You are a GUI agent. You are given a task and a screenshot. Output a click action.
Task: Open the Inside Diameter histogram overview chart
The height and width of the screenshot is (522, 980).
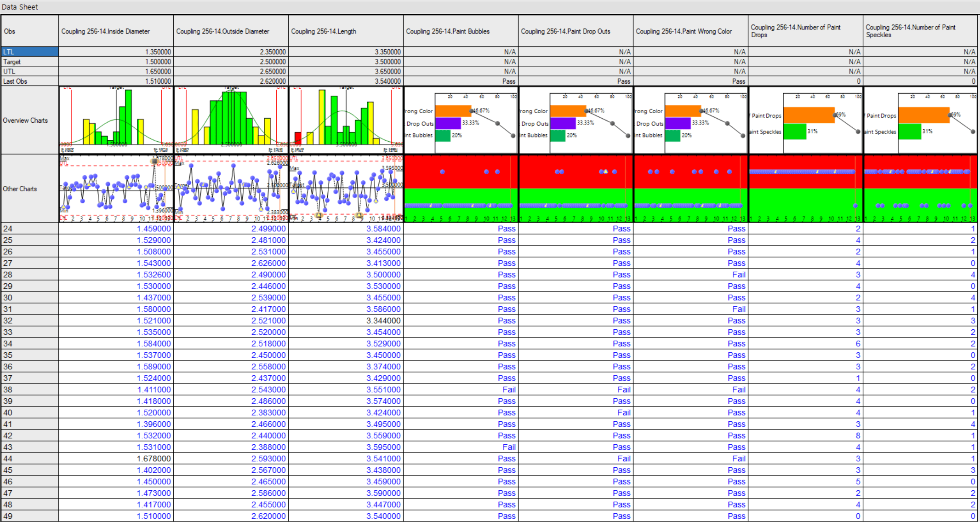click(116, 120)
